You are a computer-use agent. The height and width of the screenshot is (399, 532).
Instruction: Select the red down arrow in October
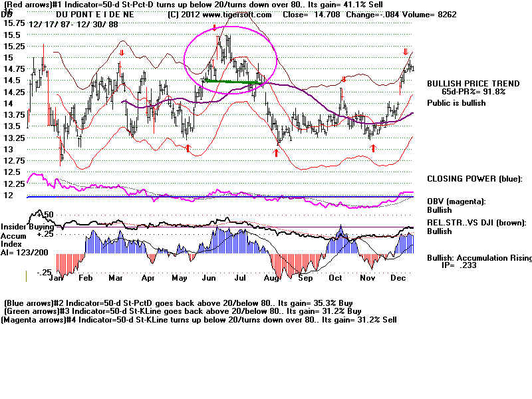point(343,79)
